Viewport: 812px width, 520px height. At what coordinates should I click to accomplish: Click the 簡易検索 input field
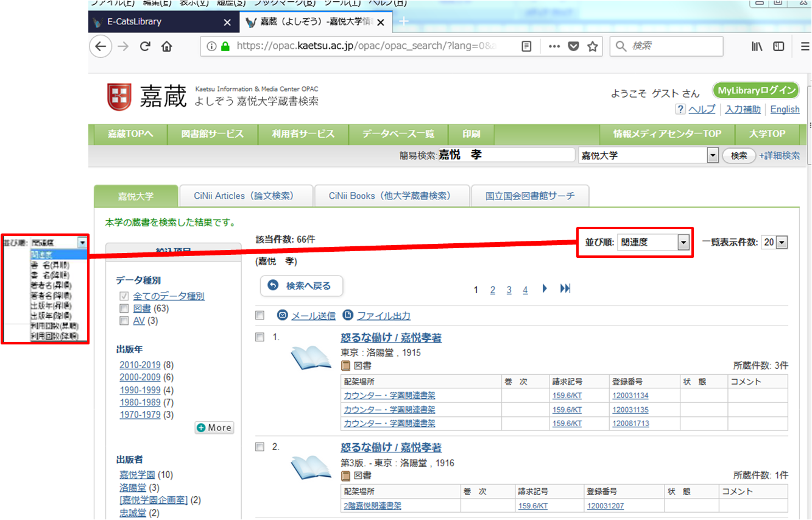pos(507,155)
